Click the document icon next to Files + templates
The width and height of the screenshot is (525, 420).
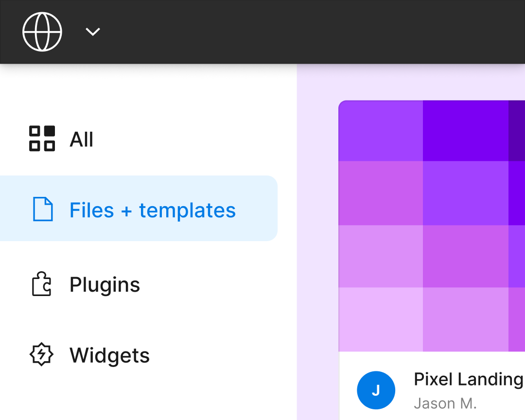click(44, 209)
